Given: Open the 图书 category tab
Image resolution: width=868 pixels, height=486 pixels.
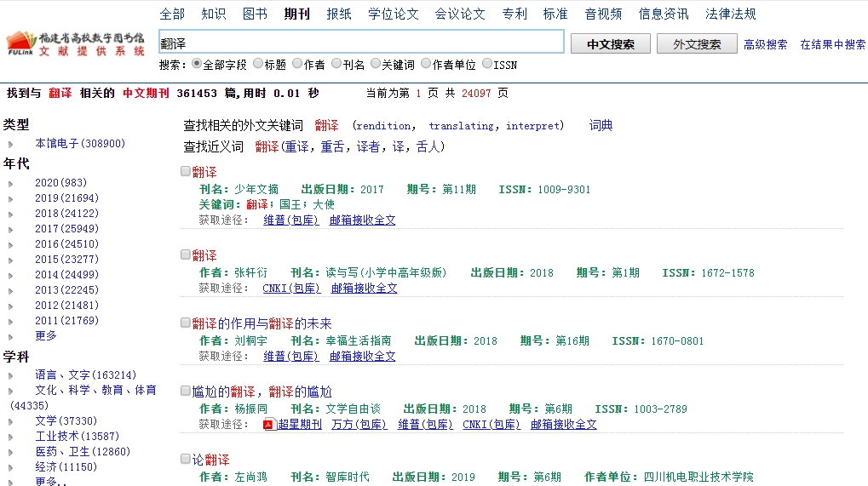Looking at the screenshot, I should click(255, 14).
